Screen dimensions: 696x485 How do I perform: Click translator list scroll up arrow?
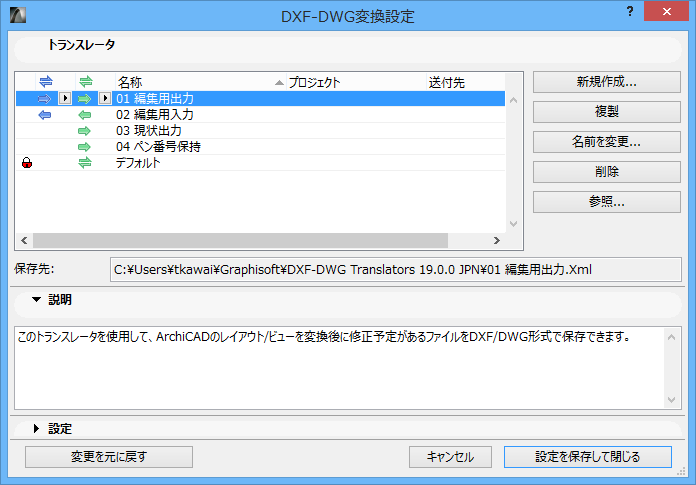(x=514, y=100)
